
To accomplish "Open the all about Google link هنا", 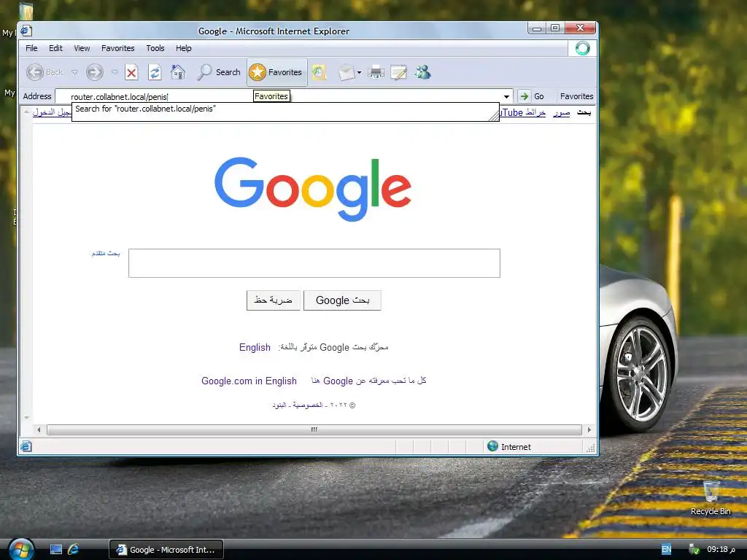I will click(315, 381).
